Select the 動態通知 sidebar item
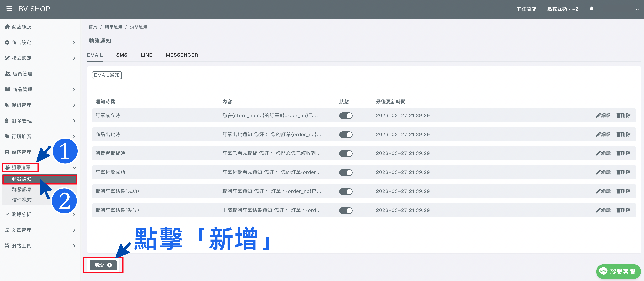The height and width of the screenshot is (281, 644). click(x=40, y=179)
